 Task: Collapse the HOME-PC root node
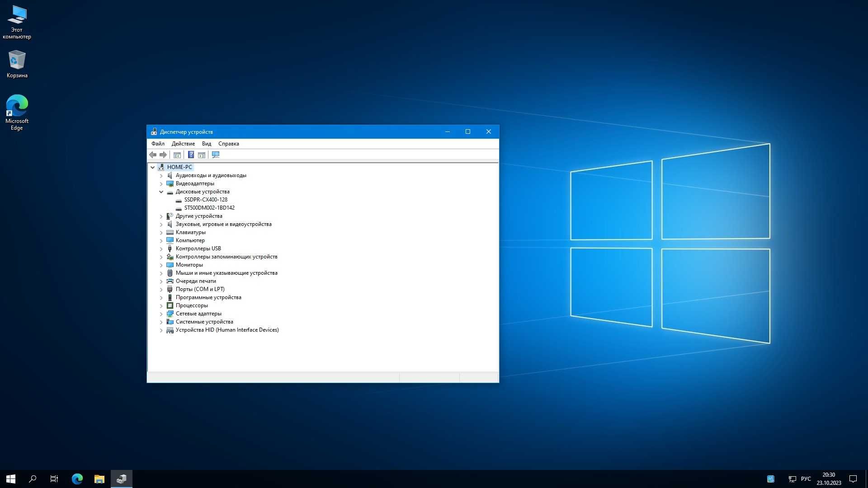pyautogui.click(x=153, y=167)
